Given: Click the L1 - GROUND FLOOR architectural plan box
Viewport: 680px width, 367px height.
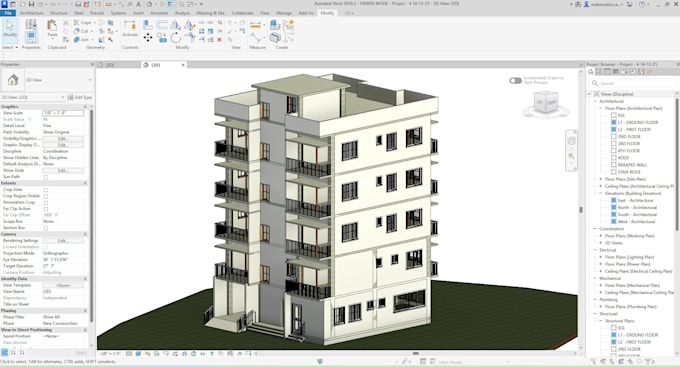Looking at the screenshot, I should pos(614,122).
